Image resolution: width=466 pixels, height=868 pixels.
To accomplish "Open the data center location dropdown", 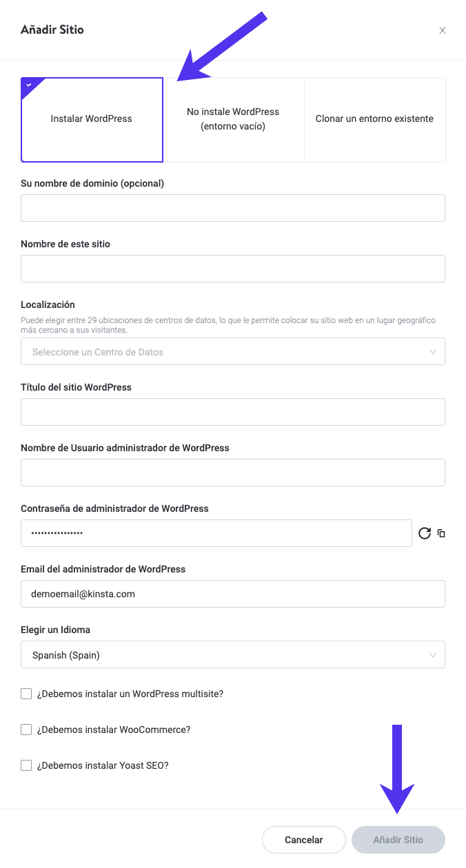I will 232,351.
